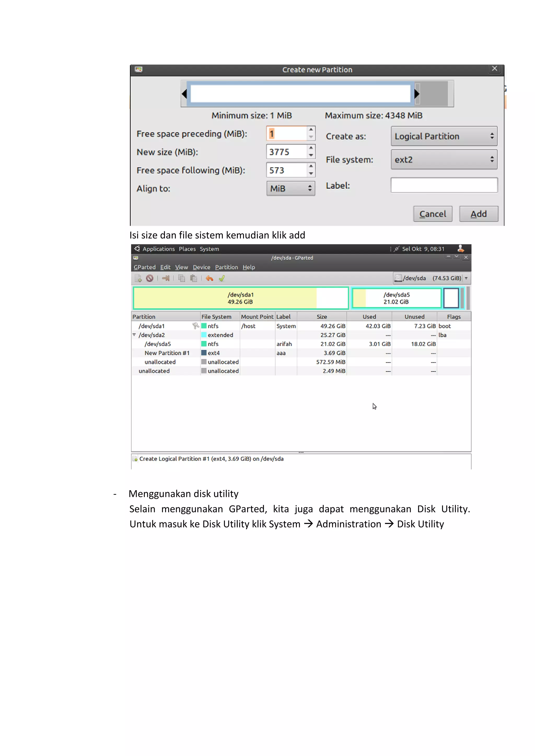This screenshot has width=535, height=756.
Task: Select /dev/sda5 block in the disk graphic
Action: point(397,298)
